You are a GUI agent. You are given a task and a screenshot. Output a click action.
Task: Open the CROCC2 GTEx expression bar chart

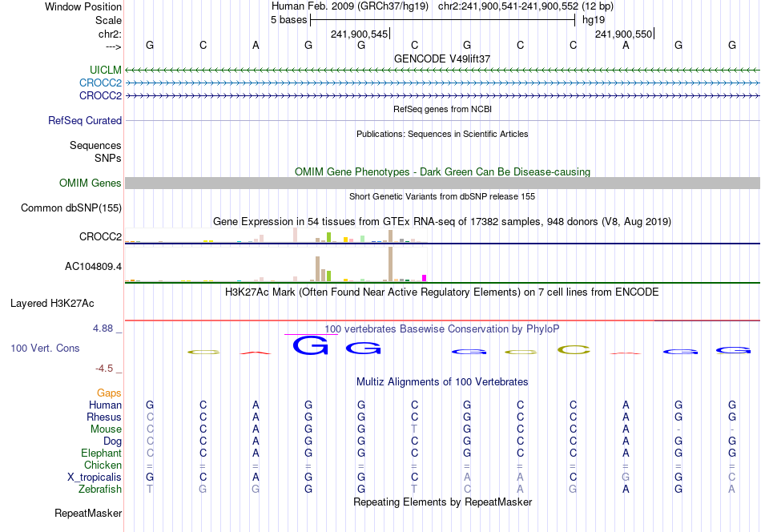pyautogui.click(x=276, y=236)
